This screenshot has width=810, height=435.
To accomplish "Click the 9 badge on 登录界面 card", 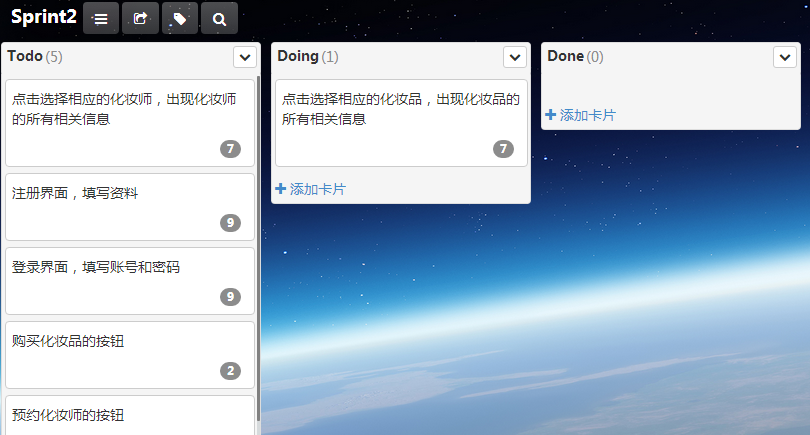I will tap(230, 297).
